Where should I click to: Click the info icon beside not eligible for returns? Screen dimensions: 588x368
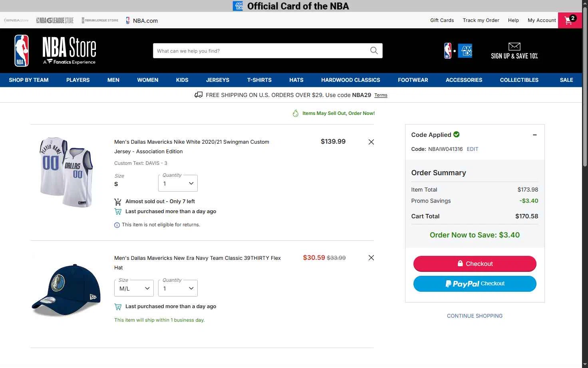(x=117, y=225)
